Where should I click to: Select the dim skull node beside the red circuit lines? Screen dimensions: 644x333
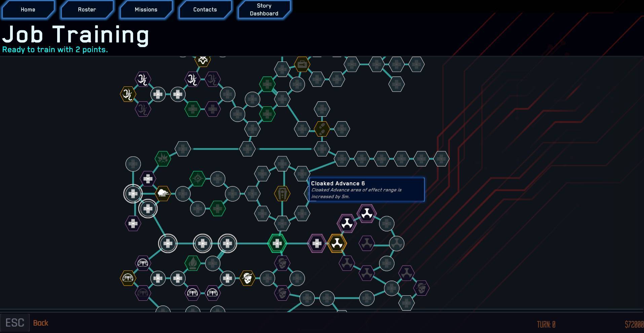421,288
